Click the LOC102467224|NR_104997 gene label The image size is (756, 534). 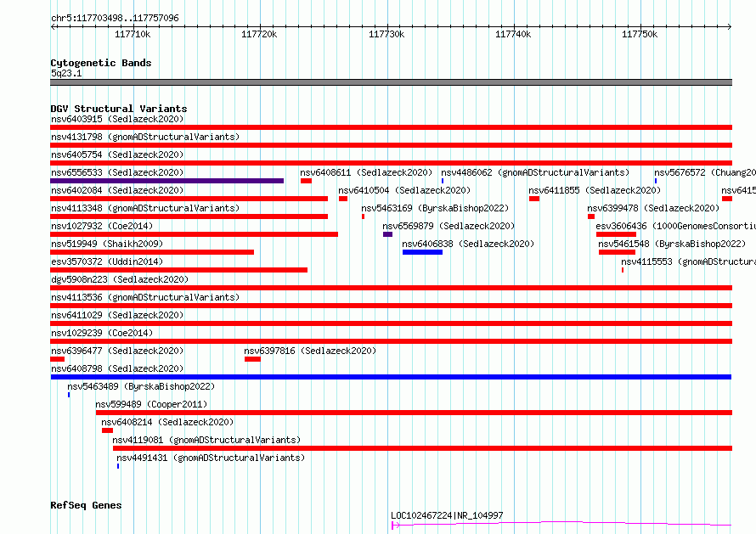click(447, 515)
